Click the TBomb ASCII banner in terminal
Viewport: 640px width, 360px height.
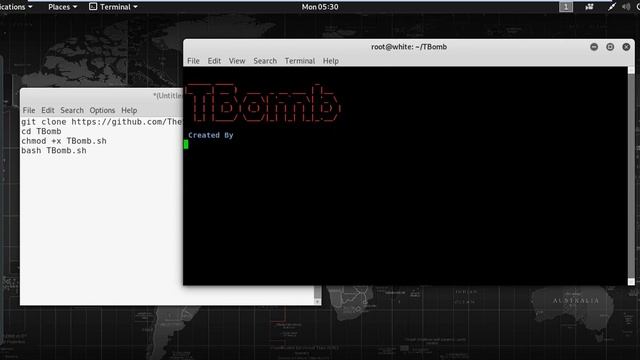(x=263, y=102)
